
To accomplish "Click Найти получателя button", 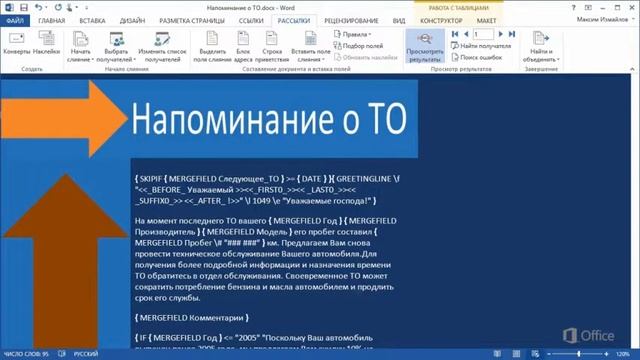I will 481,46.
